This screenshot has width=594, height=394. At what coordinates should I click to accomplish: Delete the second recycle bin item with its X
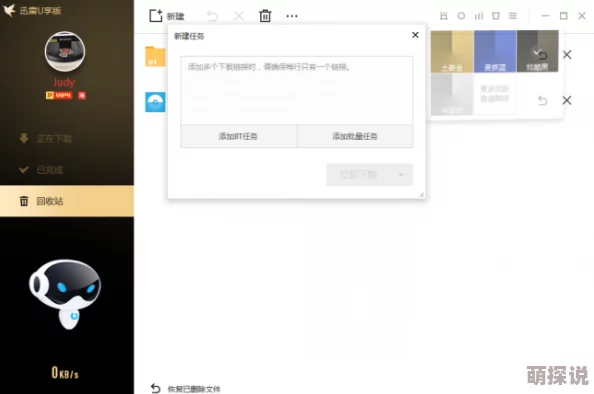(x=567, y=100)
